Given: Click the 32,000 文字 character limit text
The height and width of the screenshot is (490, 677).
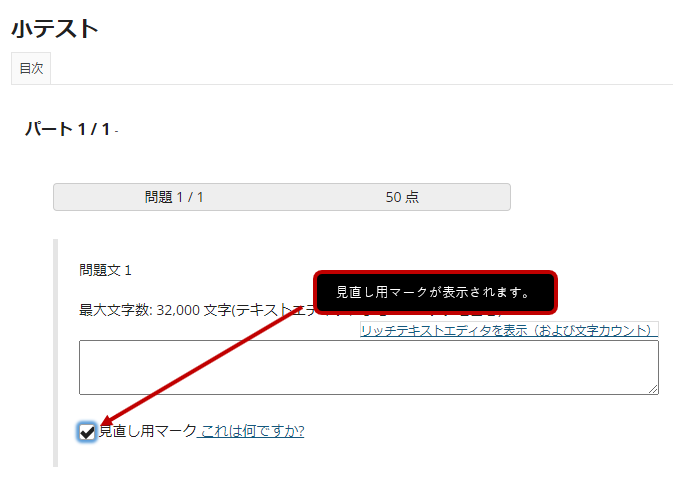Looking at the screenshot, I should (193, 310).
